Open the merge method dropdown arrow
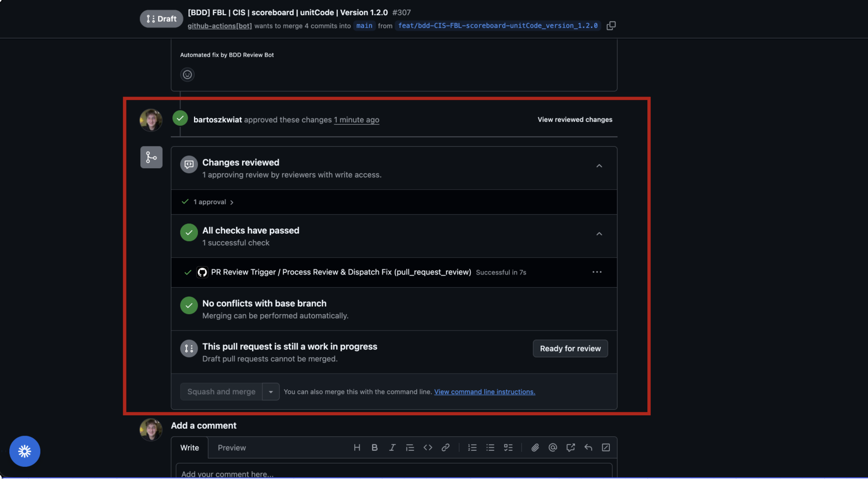868x479 pixels. pos(271,392)
